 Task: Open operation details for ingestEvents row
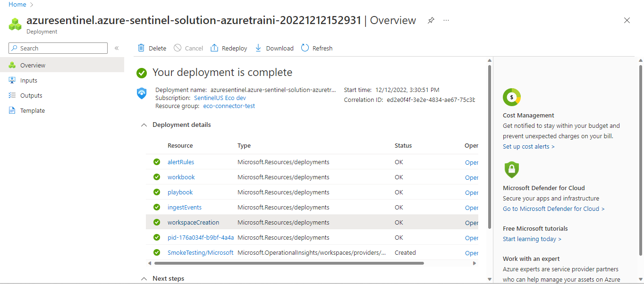pyautogui.click(x=472, y=208)
